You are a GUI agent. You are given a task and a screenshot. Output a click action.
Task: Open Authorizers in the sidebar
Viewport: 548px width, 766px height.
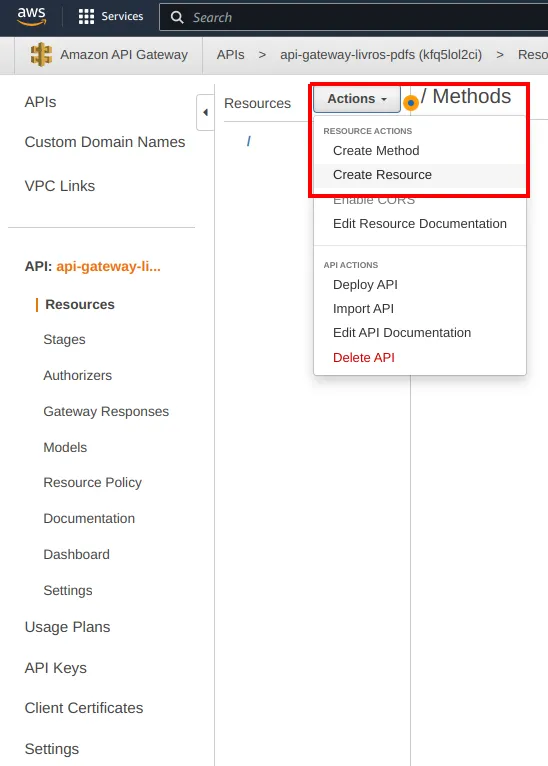pyautogui.click(x=78, y=376)
